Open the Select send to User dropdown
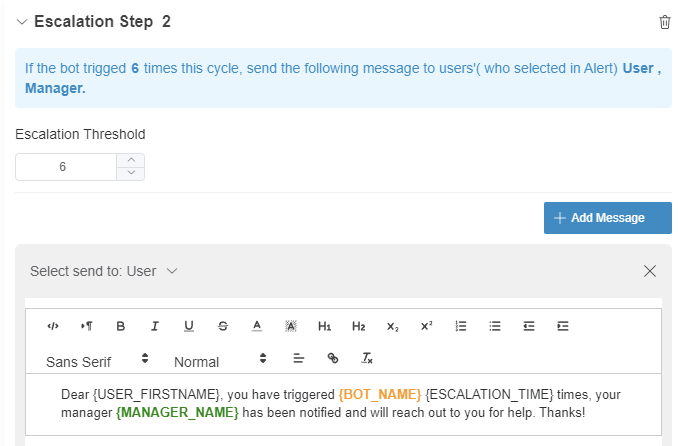This screenshot has height=446, width=678. click(104, 271)
